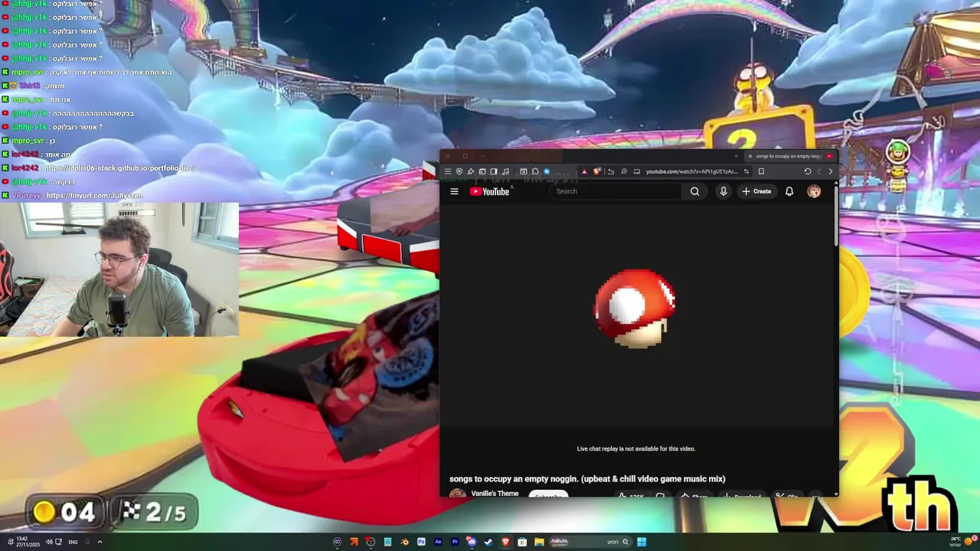980x551 pixels.
Task: Close the 'songs to occupy' browser tab
Action: point(750,156)
